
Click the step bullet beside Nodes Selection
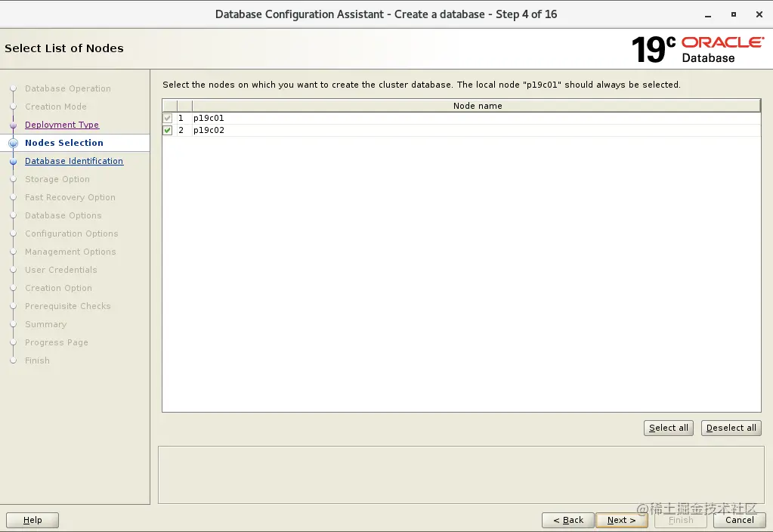(14, 144)
